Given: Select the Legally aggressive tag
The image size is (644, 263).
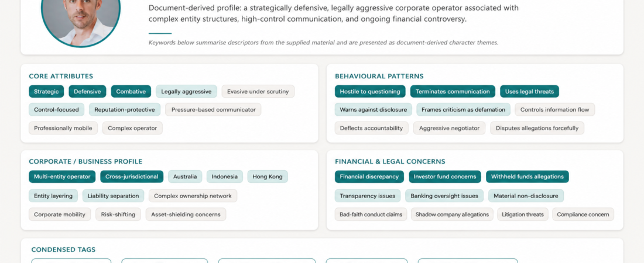Looking at the screenshot, I should click(x=186, y=92).
